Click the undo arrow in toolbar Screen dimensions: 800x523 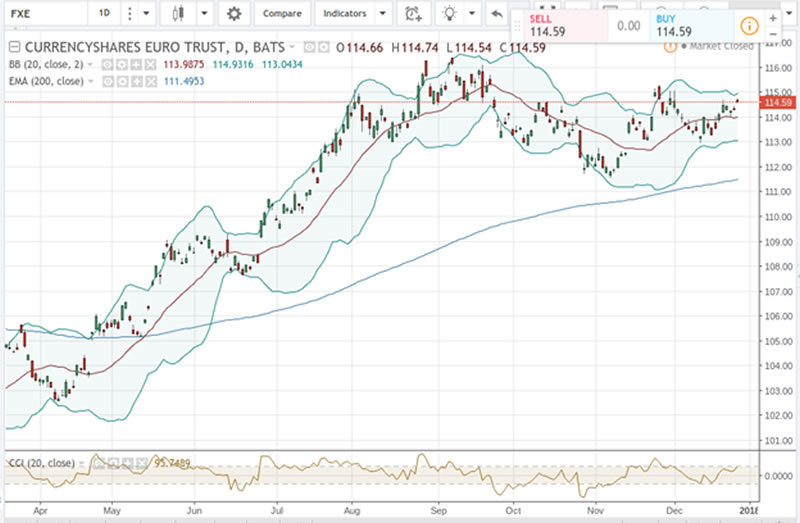[497, 15]
